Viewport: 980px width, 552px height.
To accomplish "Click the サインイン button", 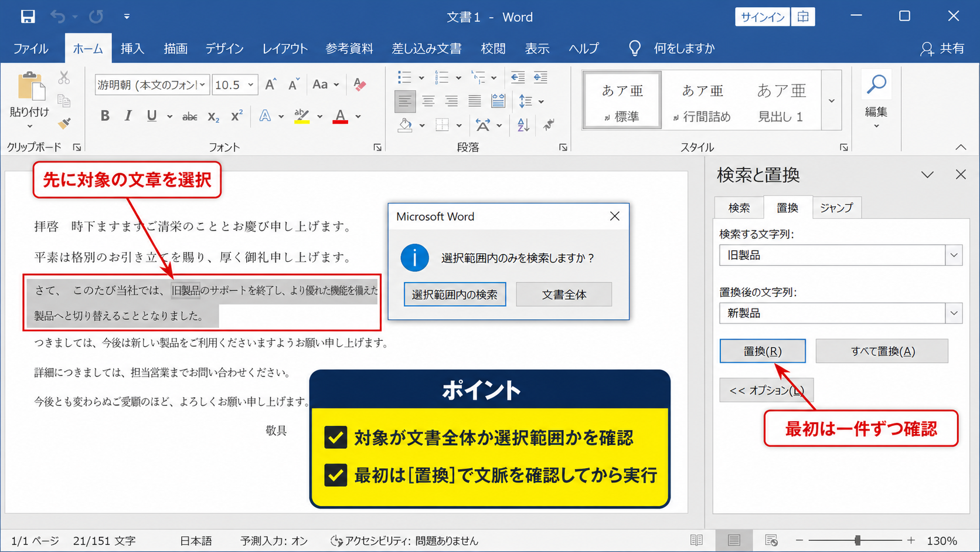I will (763, 16).
